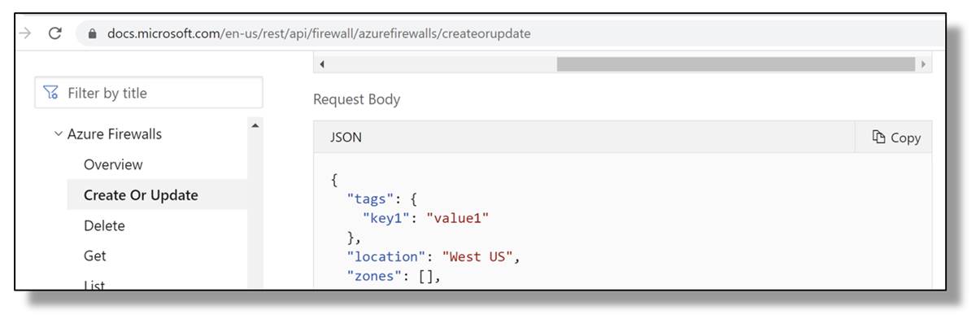Copy the JSON request body
This screenshot has width=980, height=315.
895,138
